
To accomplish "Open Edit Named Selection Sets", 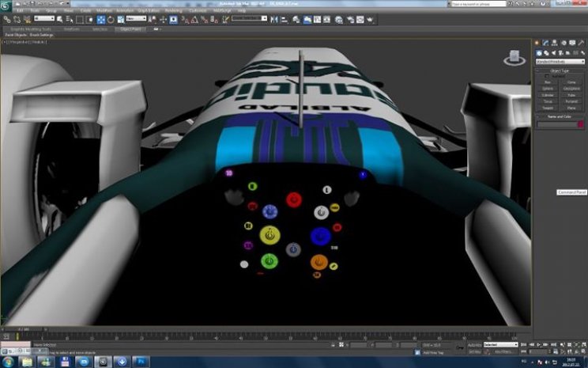I will (x=225, y=20).
